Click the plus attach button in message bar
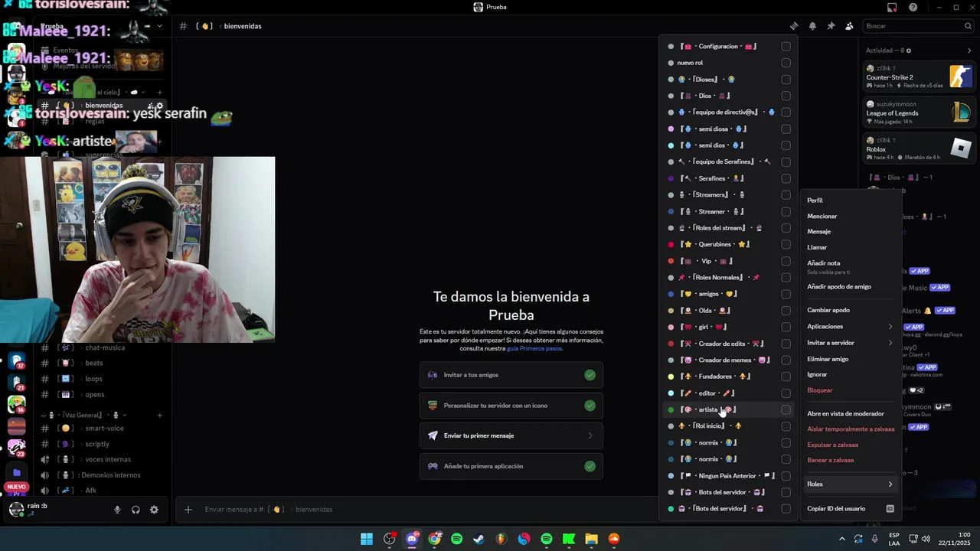 [188, 510]
